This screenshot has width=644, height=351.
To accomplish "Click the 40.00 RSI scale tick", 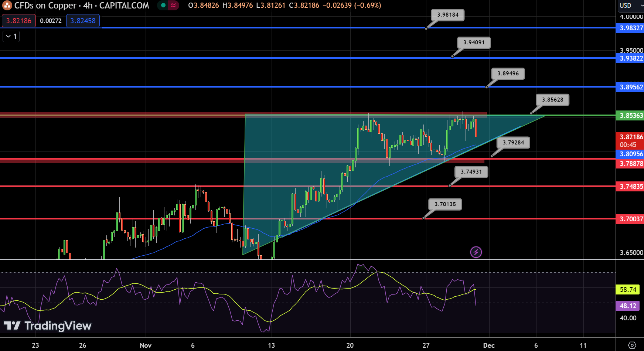I will pyautogui.click(x=628, y=318).
